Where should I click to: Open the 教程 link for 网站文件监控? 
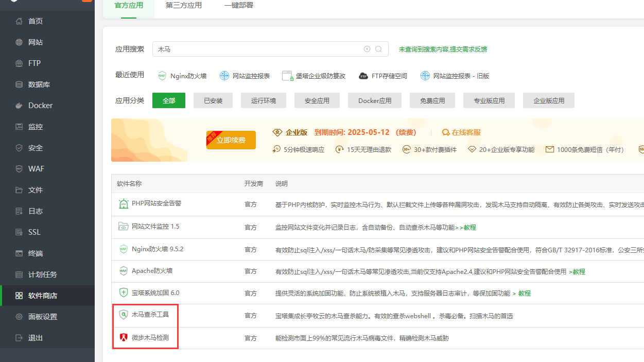point(469,227)
